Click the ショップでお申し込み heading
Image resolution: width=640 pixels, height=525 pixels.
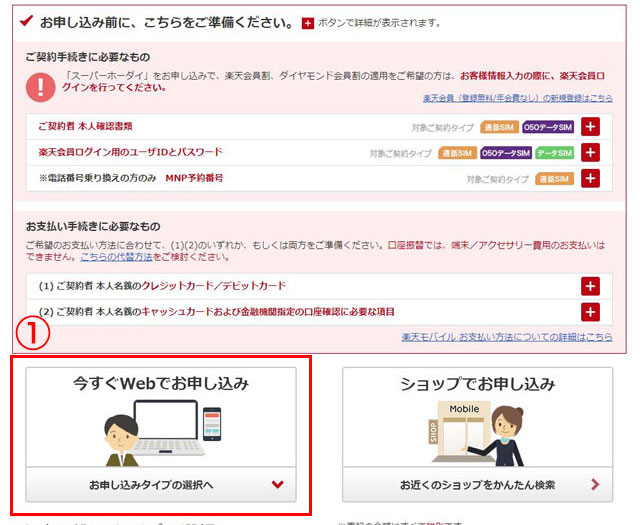pos(478,384)
